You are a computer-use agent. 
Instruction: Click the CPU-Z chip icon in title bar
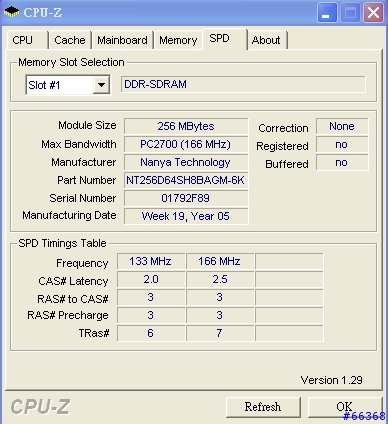tap(11, 12)
